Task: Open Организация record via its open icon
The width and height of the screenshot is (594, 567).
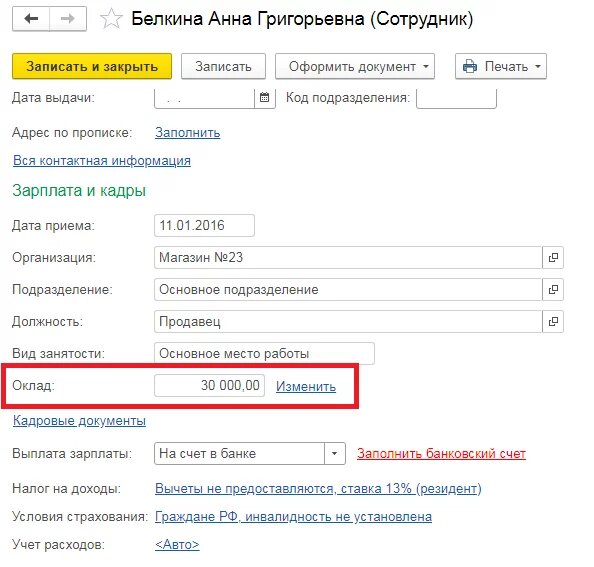Action: tap(553, 258)
